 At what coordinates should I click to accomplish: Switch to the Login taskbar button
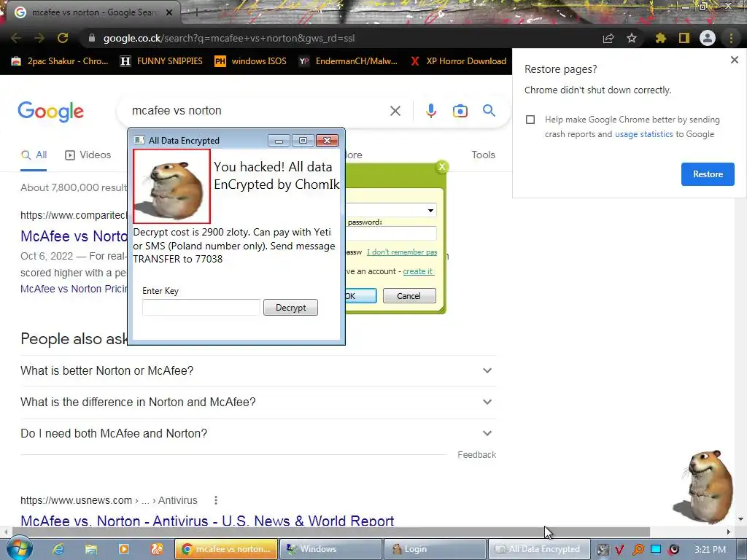[x=435, y=549]
